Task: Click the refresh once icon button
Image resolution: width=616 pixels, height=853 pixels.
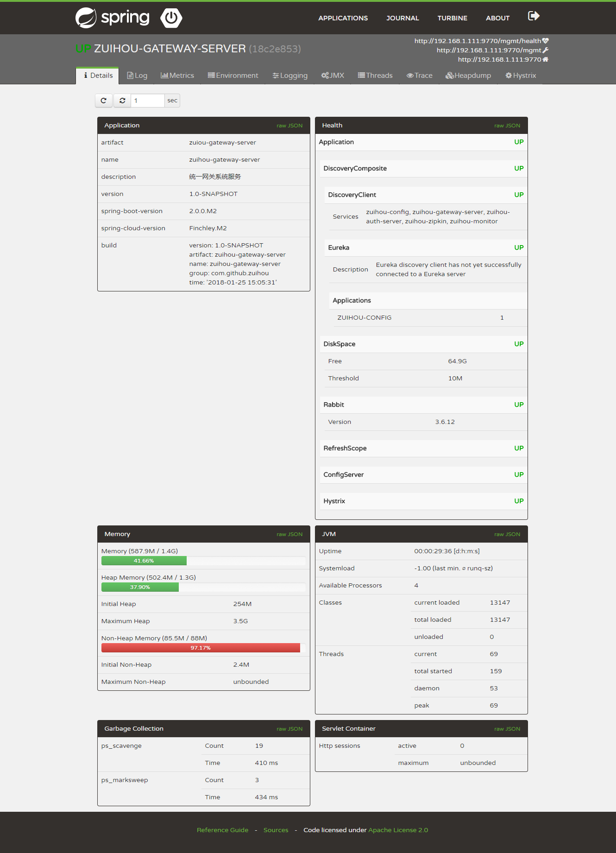Action: pos(104,101)
